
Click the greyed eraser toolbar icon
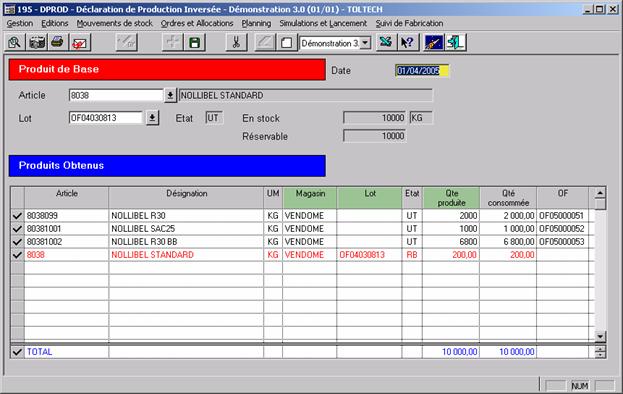coord(265,42)
